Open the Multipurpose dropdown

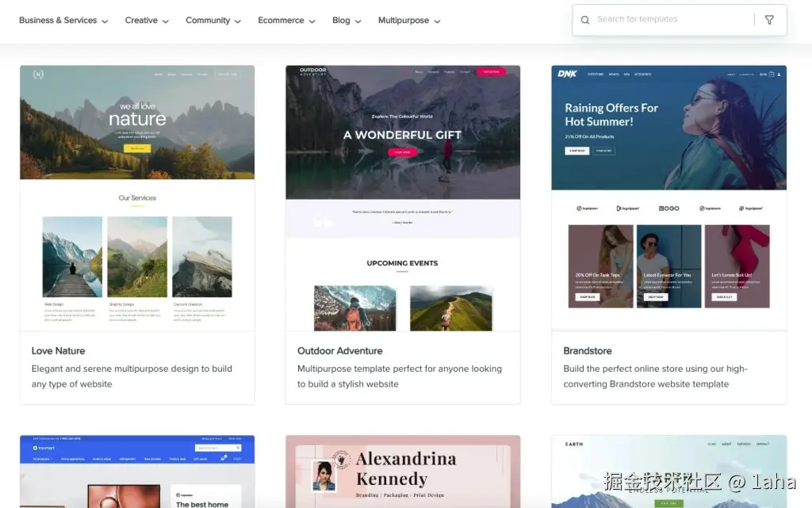coord(409,21)
